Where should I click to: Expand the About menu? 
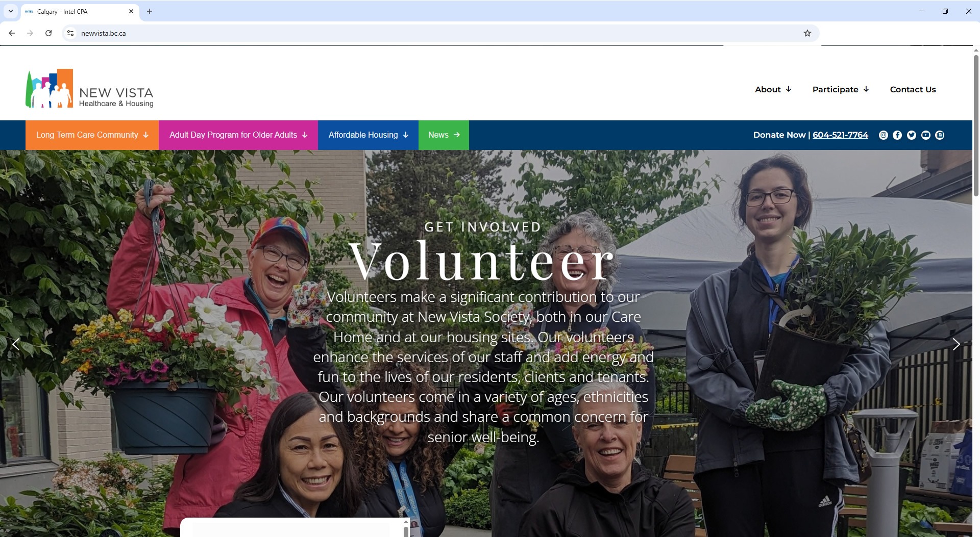pyautogui.click(x=773, y=89)
